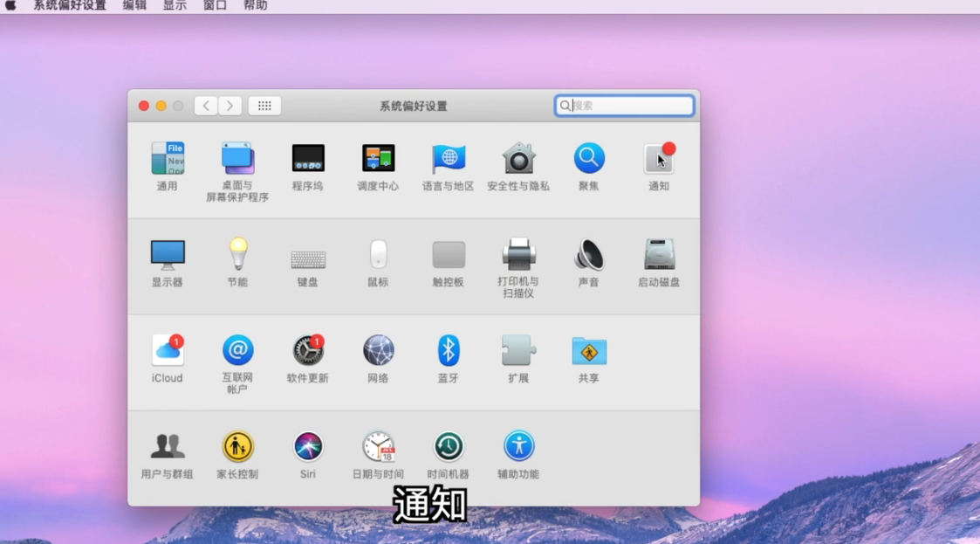Open the 声音 (Sound) preferences

pos(589,254)
